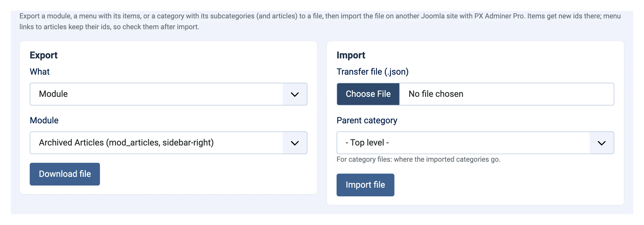The height and width of the screenshot is (225, 644).
Task: Click the 'For category files' hint text
Action: 418,159
